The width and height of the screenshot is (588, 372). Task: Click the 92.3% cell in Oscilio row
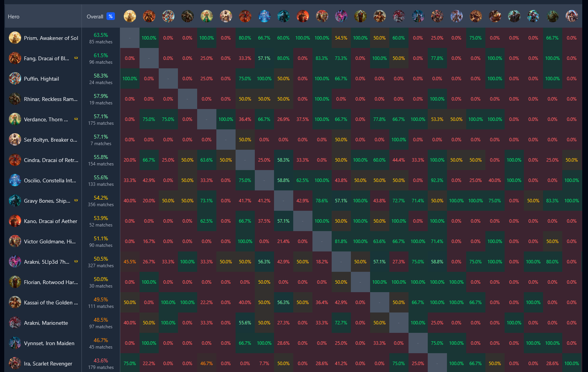pos(437,180)
